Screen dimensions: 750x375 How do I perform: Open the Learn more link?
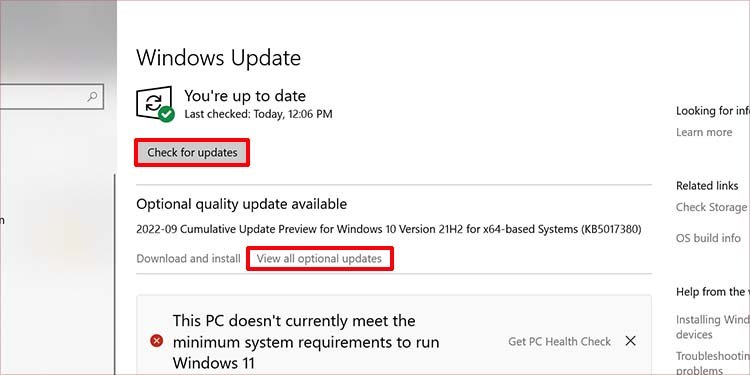704,132
